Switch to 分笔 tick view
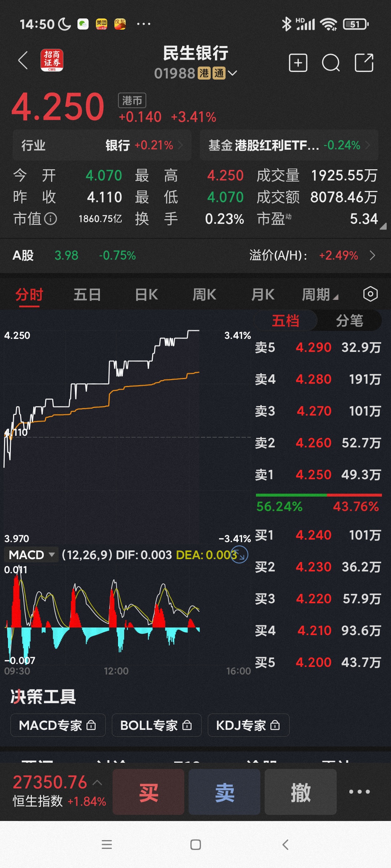The image size is (391, 868). (349, 320)
